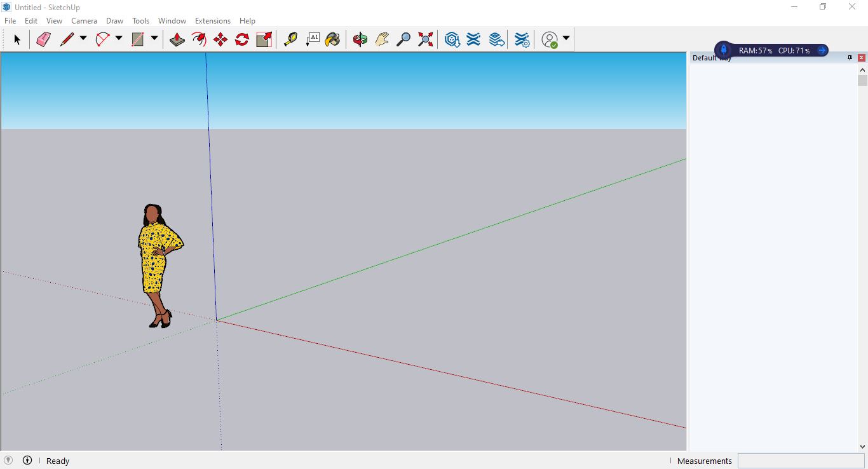Activate the Push/Pull tool
The height and width of the screenshot is (469, 868).
pyautogui.click(x=177, y=39)
